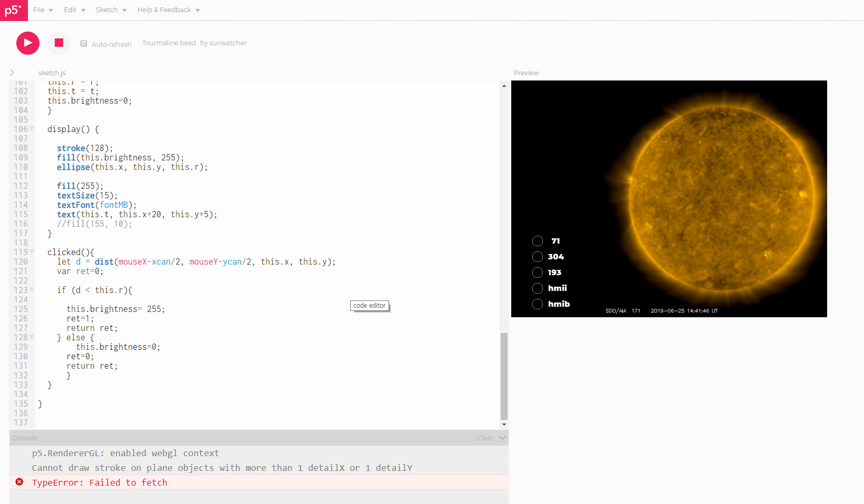Screen dimensions: 864x504
Task: Select the hmib radio circle
Action: click(538, 304)
